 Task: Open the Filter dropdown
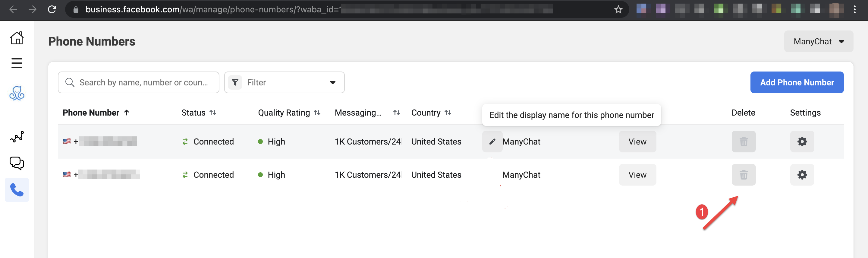coord(284,82)
